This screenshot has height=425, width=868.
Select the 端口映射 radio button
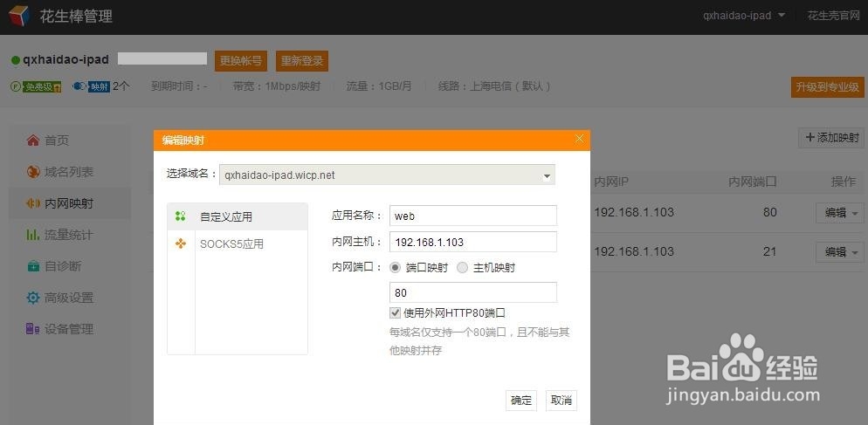click(395, 268)
